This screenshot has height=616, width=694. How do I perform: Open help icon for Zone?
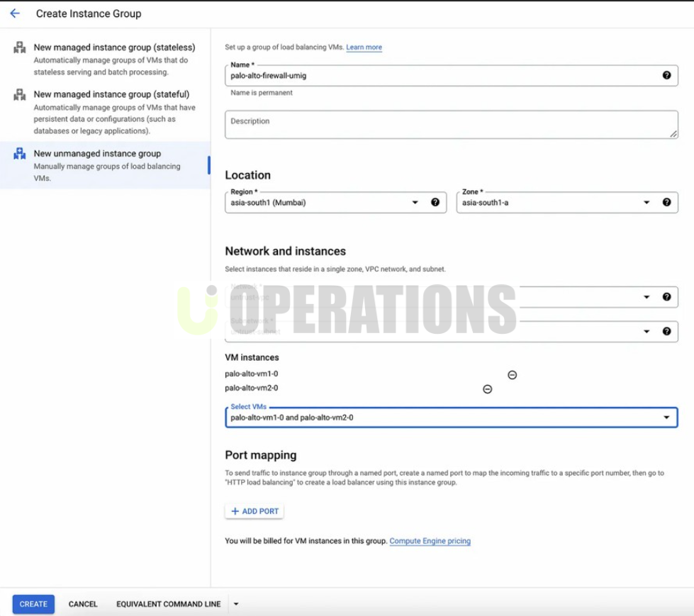point(666,202)
